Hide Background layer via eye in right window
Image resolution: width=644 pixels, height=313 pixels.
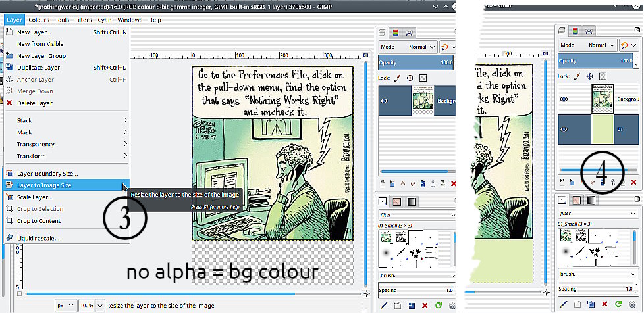564,99
